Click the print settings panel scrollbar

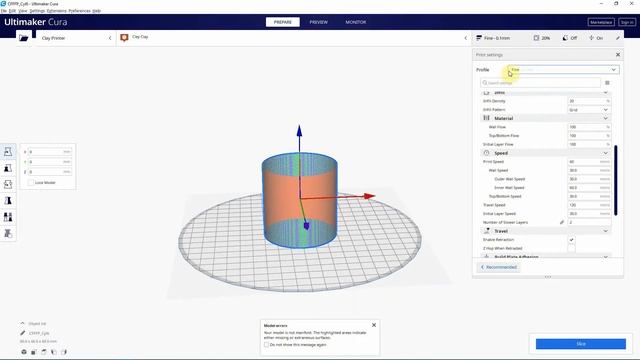pyautogui.click(x=616, y=180)
